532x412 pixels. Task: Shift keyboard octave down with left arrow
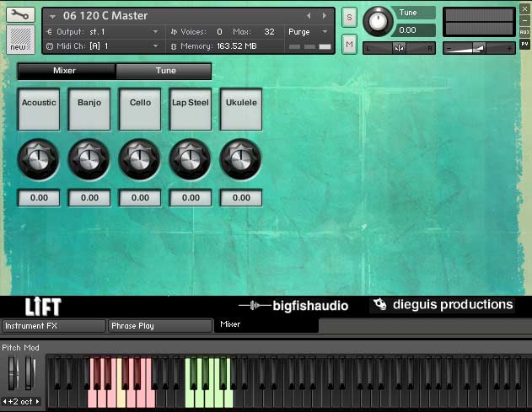coord(4,402)
